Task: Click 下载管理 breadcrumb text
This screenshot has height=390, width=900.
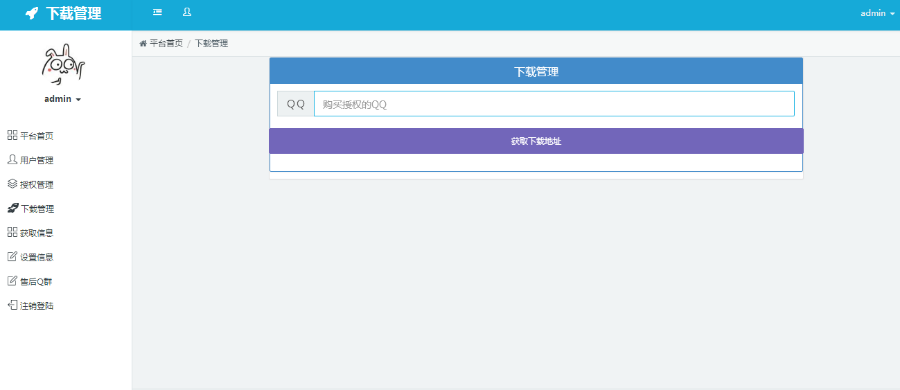Action: (211, 44)
